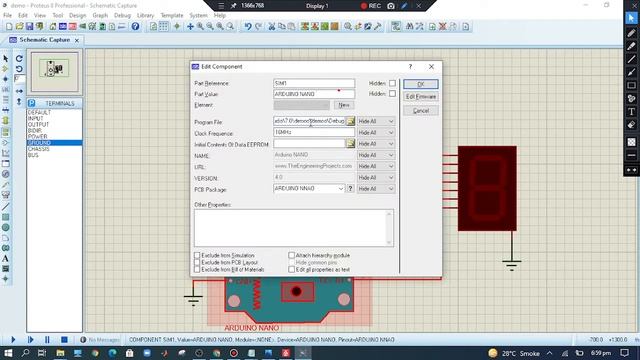Click in the Part Reference input field
Viewport: 640px width, 360px height.
(x=314, y=83)
